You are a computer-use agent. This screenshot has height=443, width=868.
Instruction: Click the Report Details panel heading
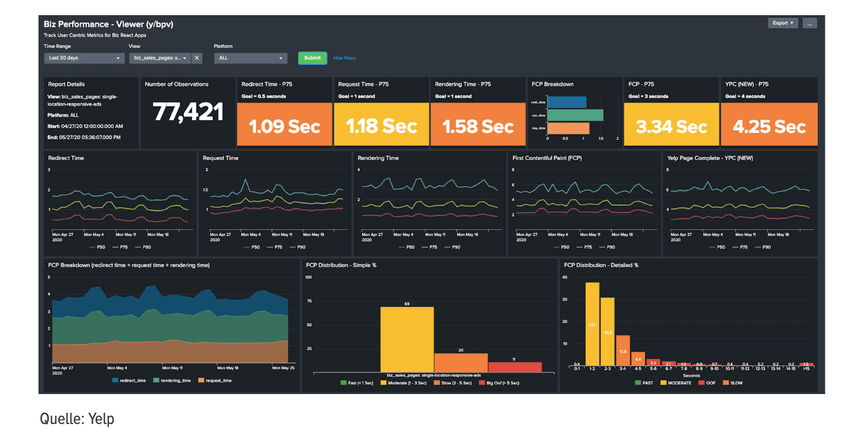[66, 84]
